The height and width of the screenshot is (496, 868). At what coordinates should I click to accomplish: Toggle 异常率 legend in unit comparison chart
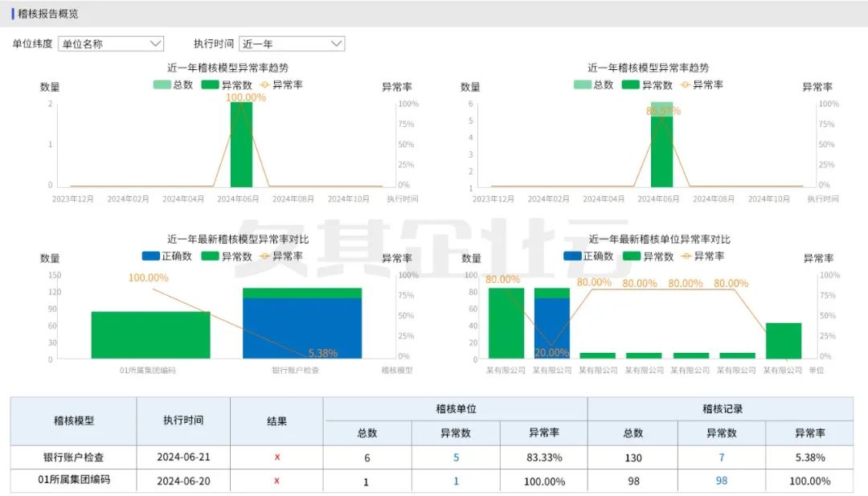[x=702, y=256]
